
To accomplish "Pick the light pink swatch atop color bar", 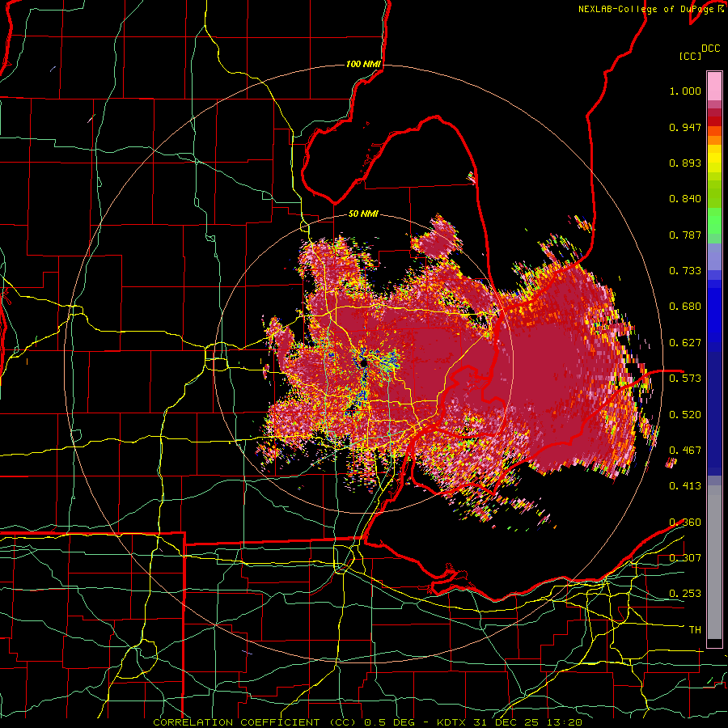I will pyautogui.click(x=714, y=86).
